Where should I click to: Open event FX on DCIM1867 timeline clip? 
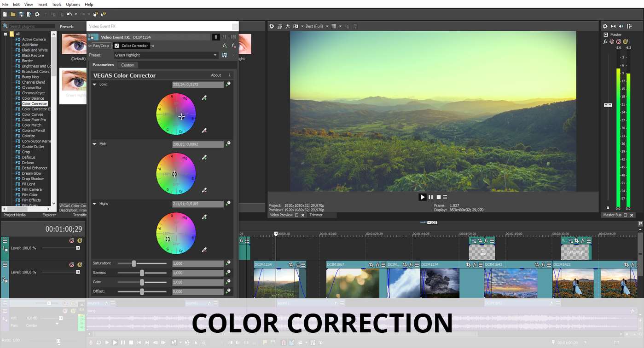click(x=377, y=265)
